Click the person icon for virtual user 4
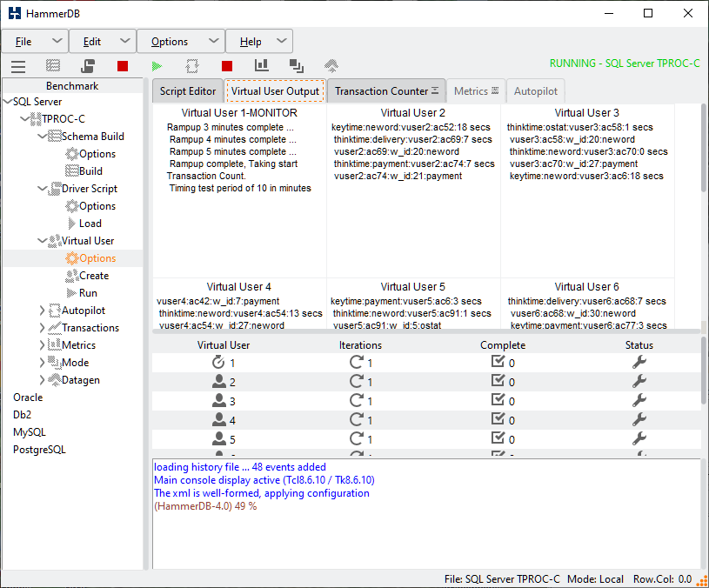Screen dimensions: 709x588 click(x=219, y=420)
